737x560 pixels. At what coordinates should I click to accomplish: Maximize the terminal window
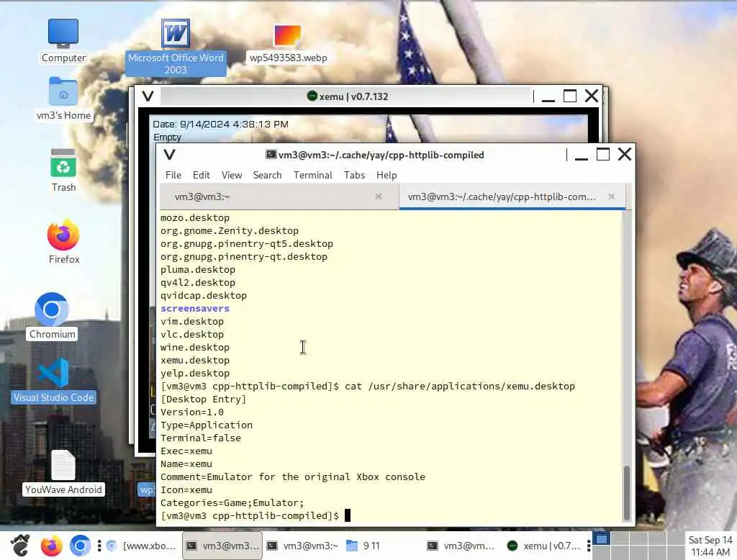pyautogui.click(x=602, y=154)
